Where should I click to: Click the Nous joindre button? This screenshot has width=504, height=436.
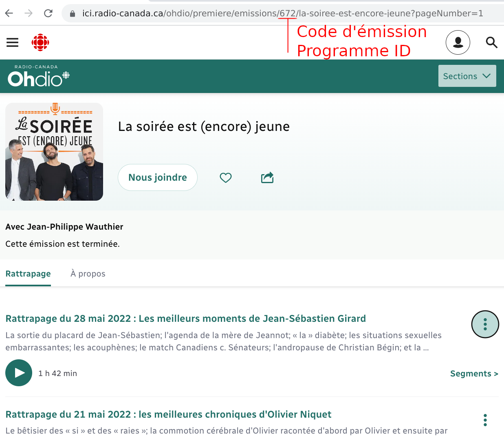[x=158, y=177]
